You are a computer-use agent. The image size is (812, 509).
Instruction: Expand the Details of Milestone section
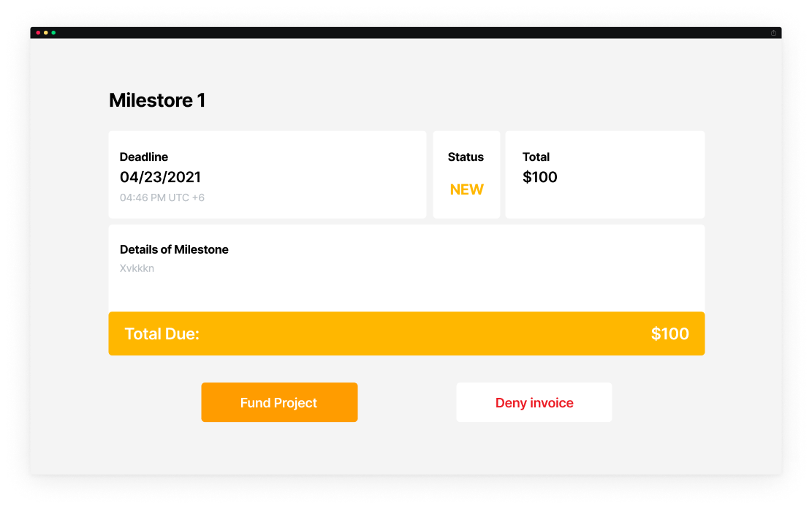pos(406,266)
